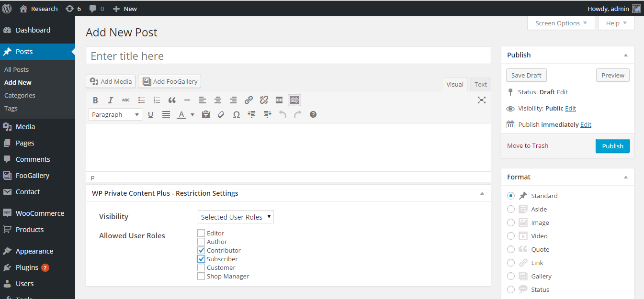
Task: Remove link with the unlink icon
Action: point(264,100)
